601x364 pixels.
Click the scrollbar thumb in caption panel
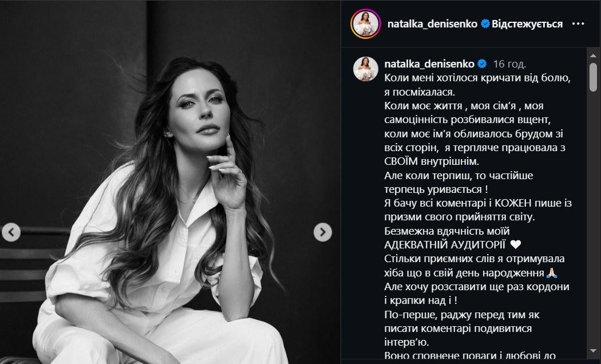(x=594, y=77)
